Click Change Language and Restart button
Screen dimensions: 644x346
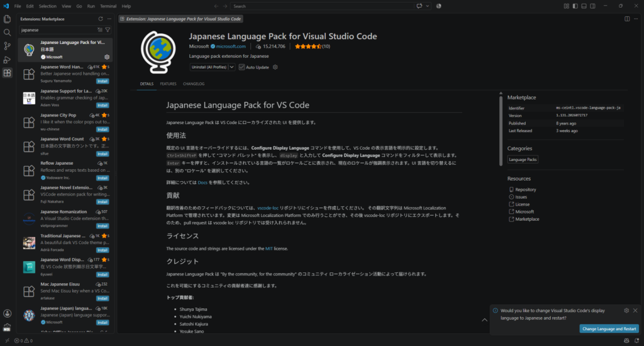click(609, 329)
